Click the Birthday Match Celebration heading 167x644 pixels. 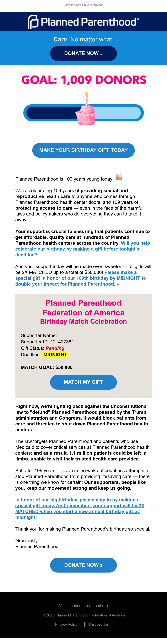(x=83, y=321)
